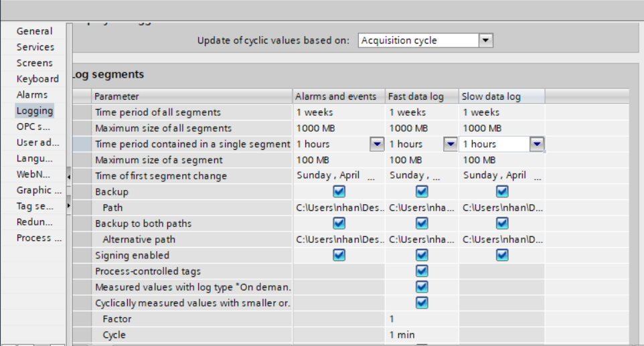Screen dimensions: 644x346
Task: Open ellipsis for Slow data log segment change date
Action: coord(536,177)
